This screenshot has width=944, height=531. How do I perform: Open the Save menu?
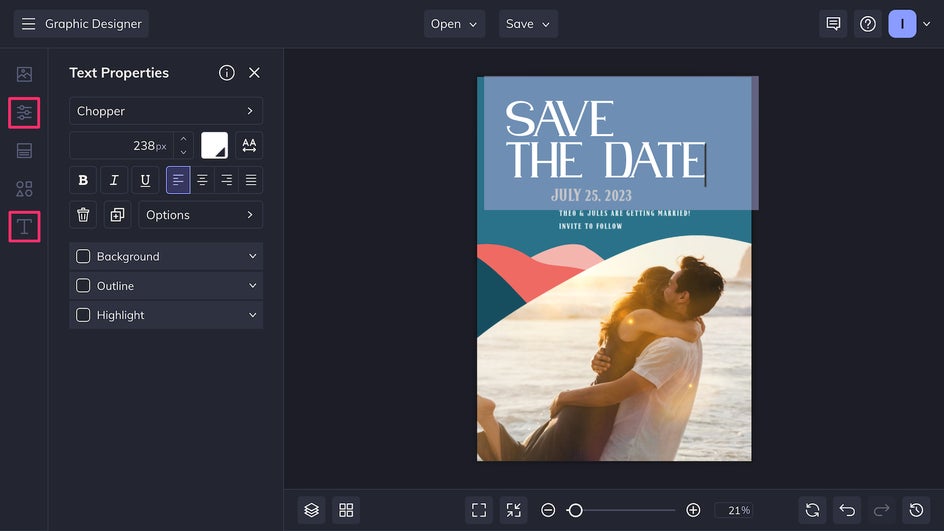[x=528, y=24]
